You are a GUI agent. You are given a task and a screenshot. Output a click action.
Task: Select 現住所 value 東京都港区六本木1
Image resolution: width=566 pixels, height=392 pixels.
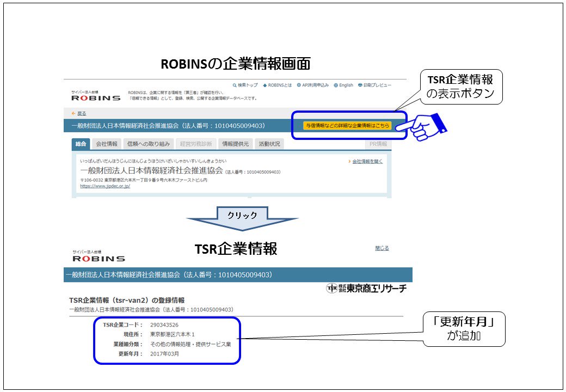coord(173,334)
